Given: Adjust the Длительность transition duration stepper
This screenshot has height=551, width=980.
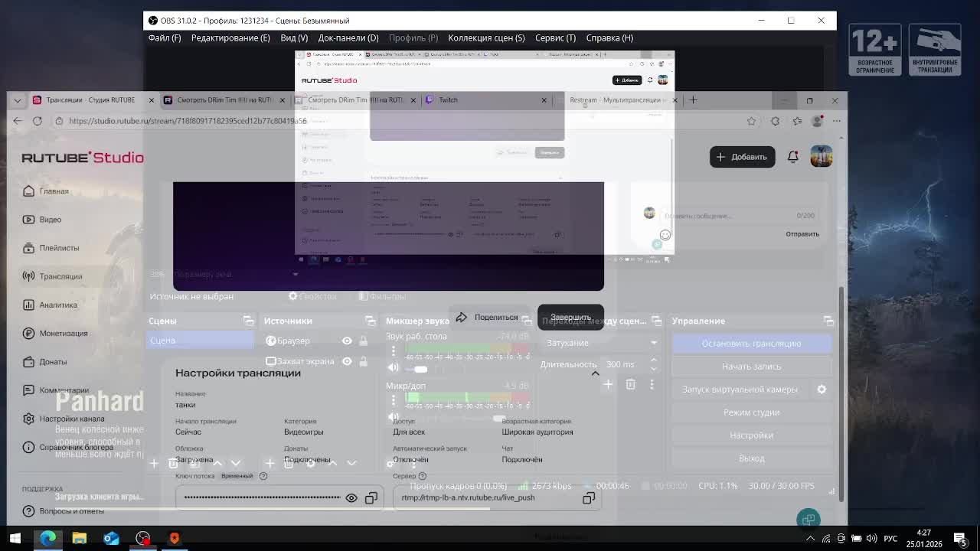Looking at the screenshot, I should click(653, 364).
